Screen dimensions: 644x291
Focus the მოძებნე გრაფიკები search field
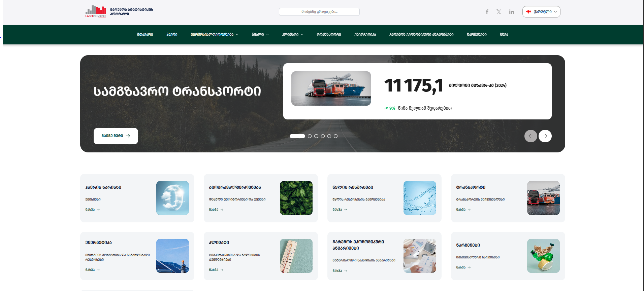[319, 12]
